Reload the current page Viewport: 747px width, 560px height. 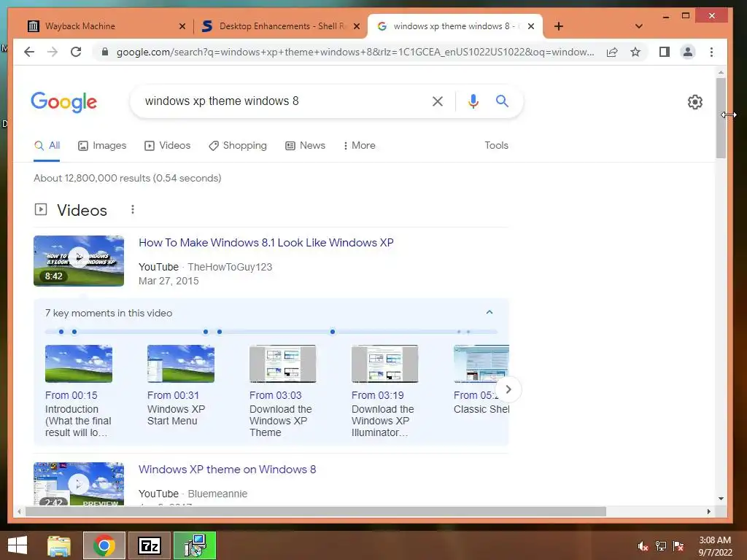pos(76,52)
